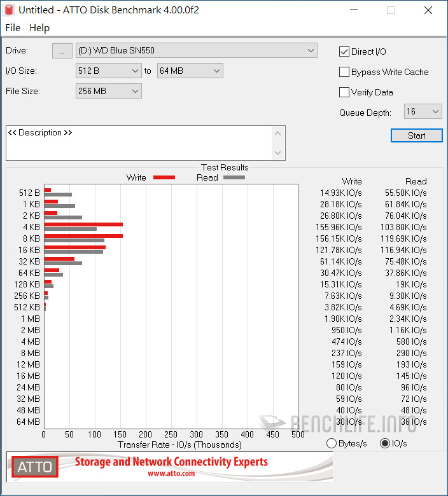The width and height of the screenshot is (448, 496).
Task: Click inside the Description text box
Action: [139, 143]
